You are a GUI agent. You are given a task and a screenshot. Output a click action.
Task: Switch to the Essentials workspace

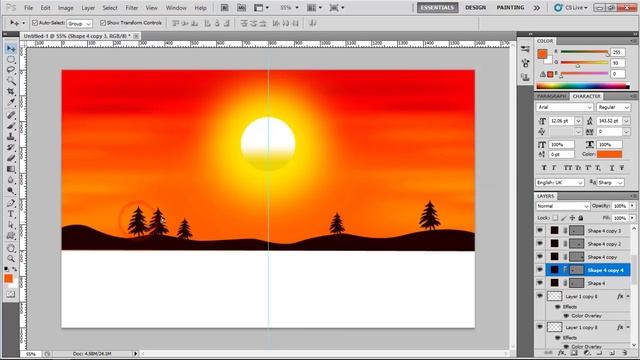(437, 8)
